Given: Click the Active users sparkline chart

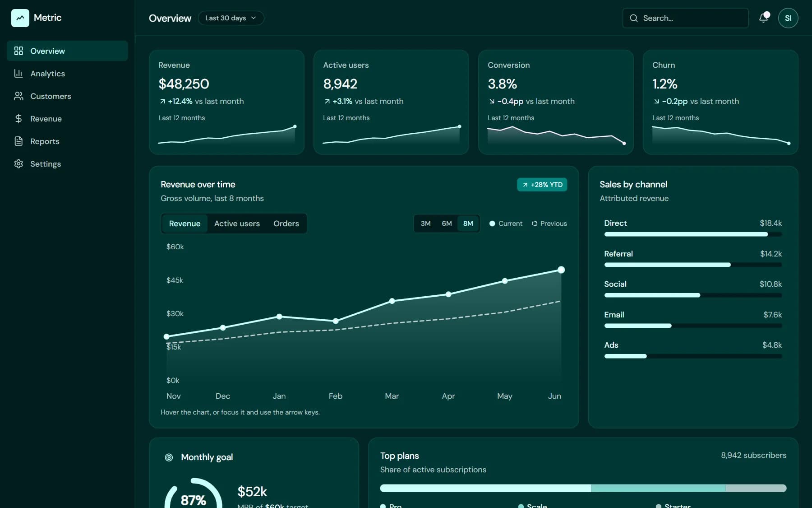Looking at the screenshot, I should tap(391, 135).
